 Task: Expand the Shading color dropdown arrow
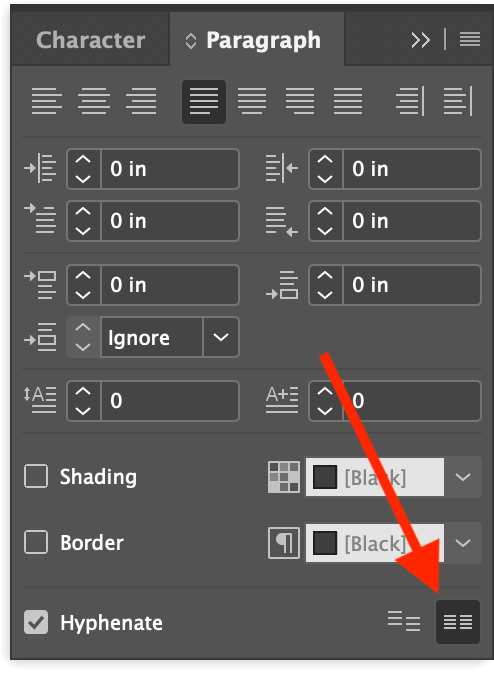[463, 477]
